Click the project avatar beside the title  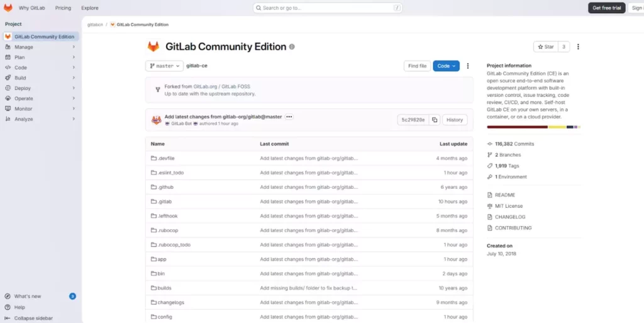[153, 47]
